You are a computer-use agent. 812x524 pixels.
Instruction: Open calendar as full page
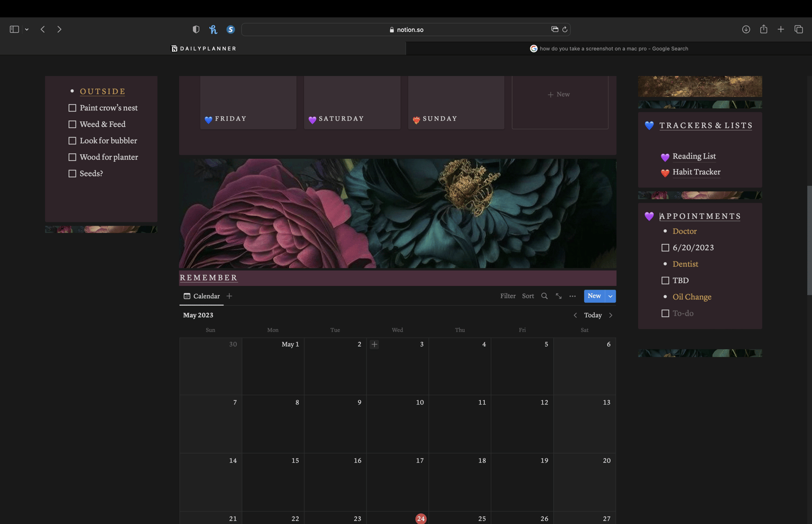pos(559,296)
